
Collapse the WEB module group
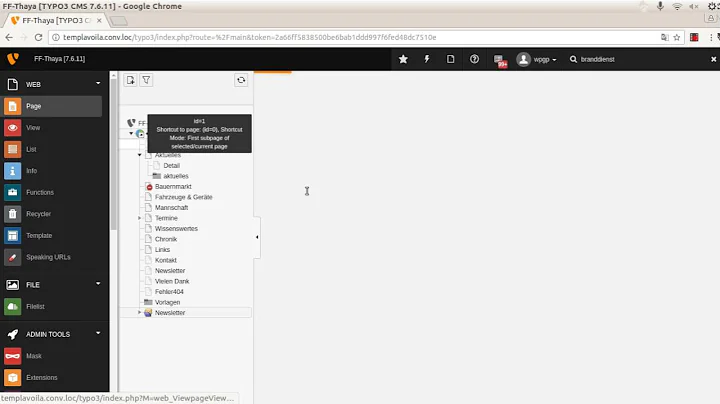tap(98, 84)
